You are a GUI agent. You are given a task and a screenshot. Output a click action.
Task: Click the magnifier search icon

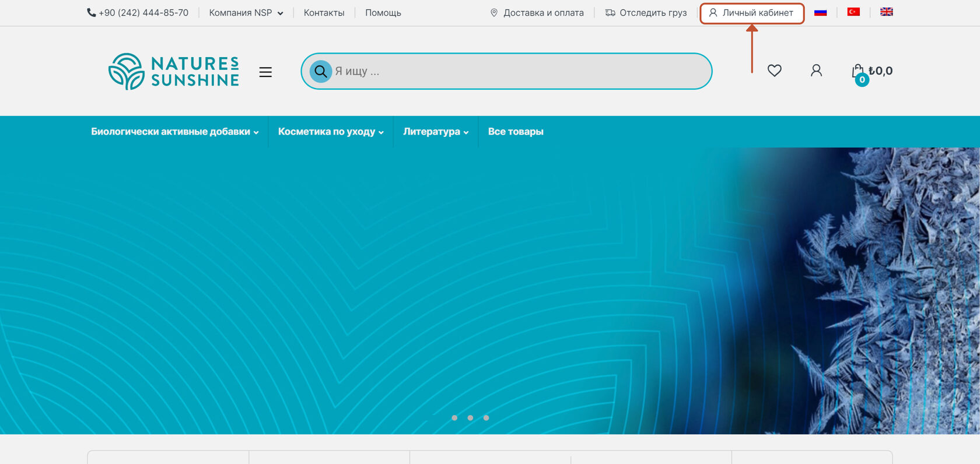(x=320, y=72)
